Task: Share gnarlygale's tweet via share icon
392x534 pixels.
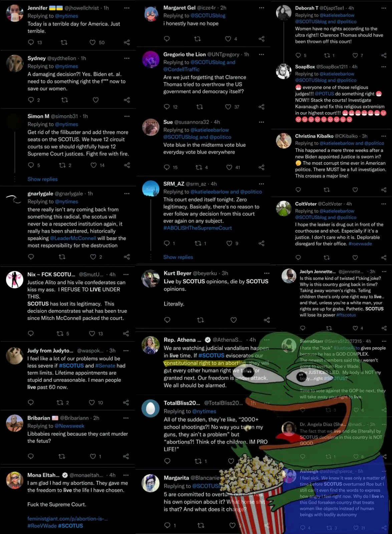Action: pos(127,257)
